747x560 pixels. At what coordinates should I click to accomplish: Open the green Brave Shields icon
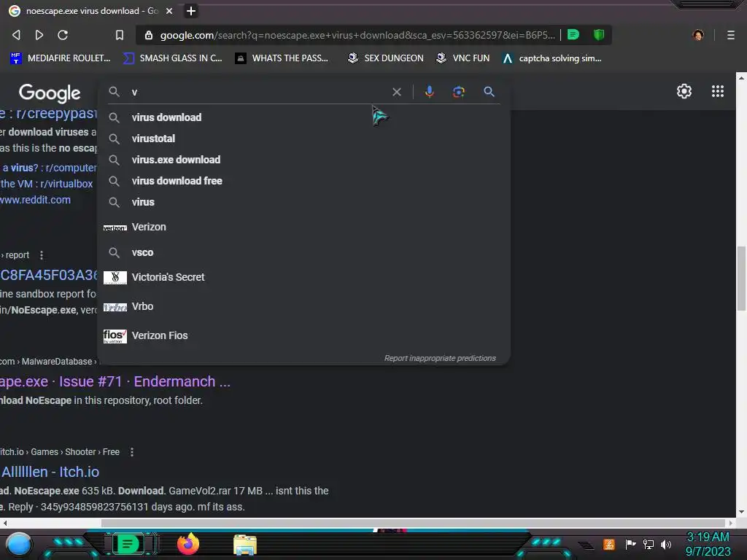599,35
